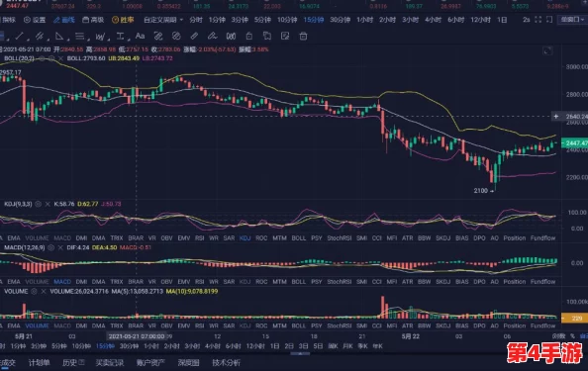Click the 胜率 win rate button
Image resolution: width=588 pixels, height=371 pixels.
click(123, 20)
